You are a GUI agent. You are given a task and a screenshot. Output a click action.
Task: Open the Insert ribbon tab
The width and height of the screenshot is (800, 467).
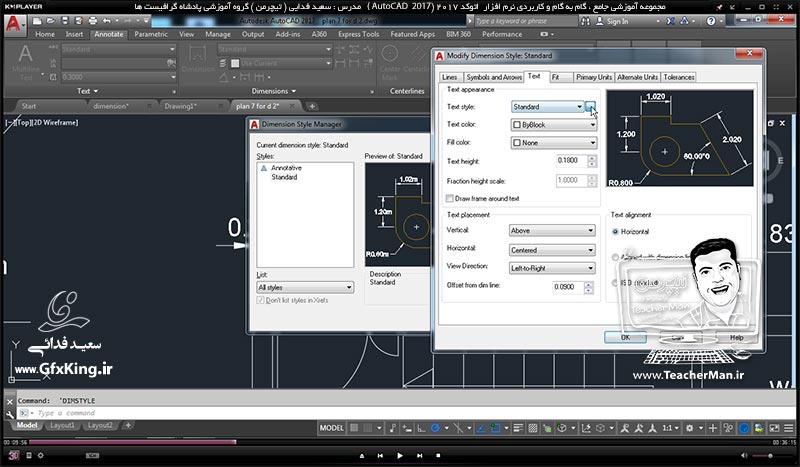point(74,34)
